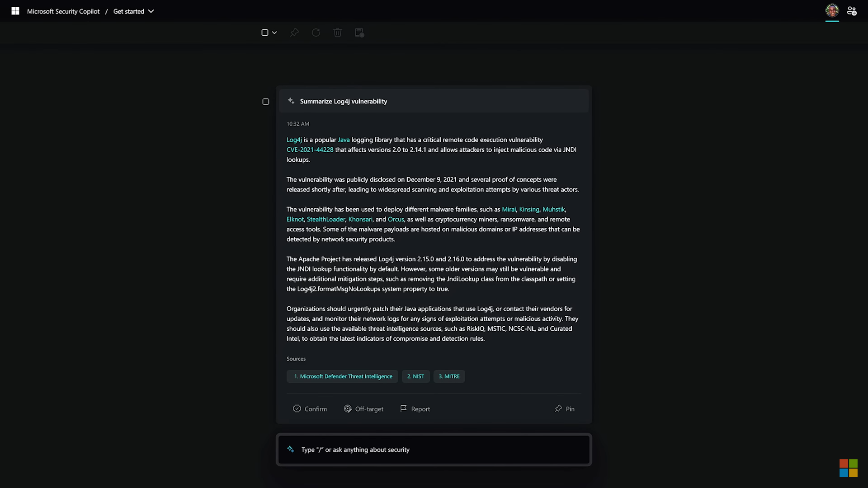The image size is (868, 488).
Task: Open the Microsoft app launcher grid icon
Action: click(x=15, y=11)
